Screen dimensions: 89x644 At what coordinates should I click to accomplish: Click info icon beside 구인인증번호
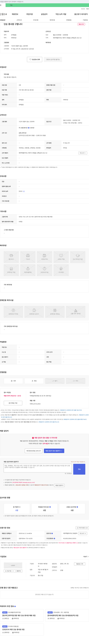coord(54,539)
